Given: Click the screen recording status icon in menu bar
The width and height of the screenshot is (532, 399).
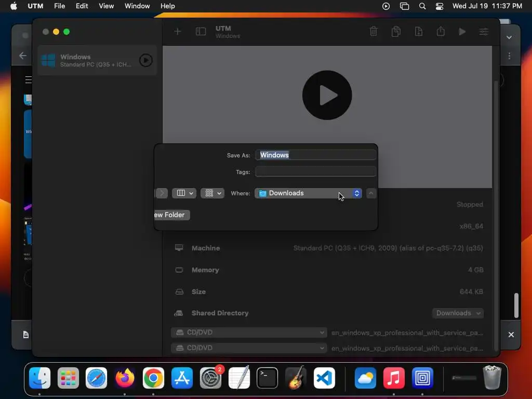Looking at the screenshot, I should (x=386, y=6).
